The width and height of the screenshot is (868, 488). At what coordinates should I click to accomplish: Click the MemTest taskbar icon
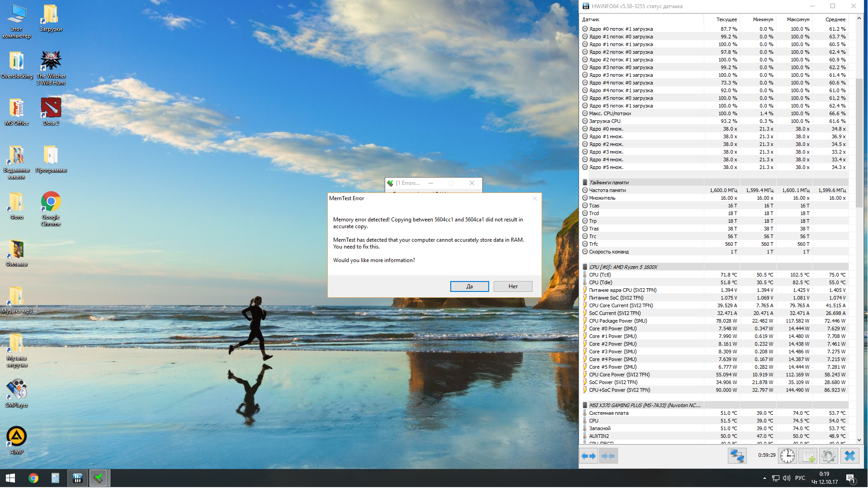point(98,478)
